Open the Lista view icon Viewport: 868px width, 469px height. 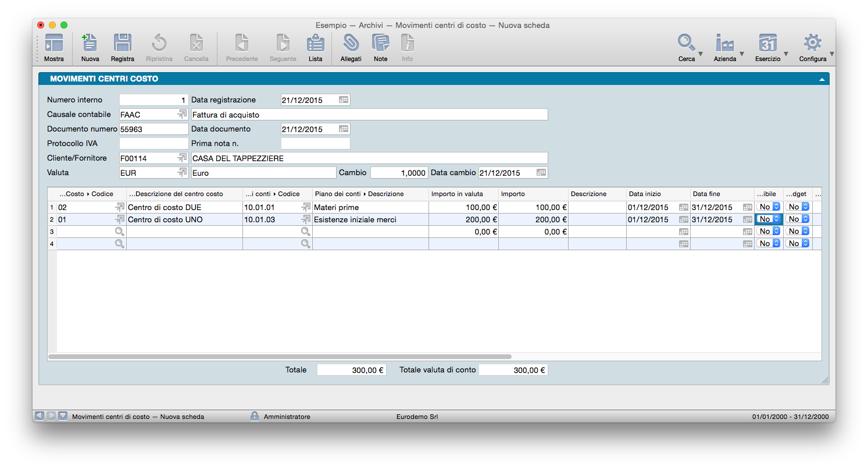click(x=316, y=44)
